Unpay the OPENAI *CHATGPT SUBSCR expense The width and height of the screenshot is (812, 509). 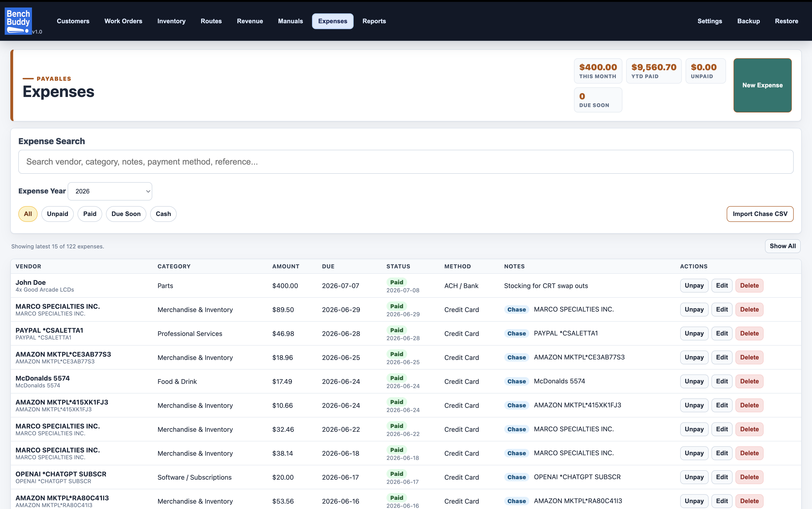pos(694,477)
